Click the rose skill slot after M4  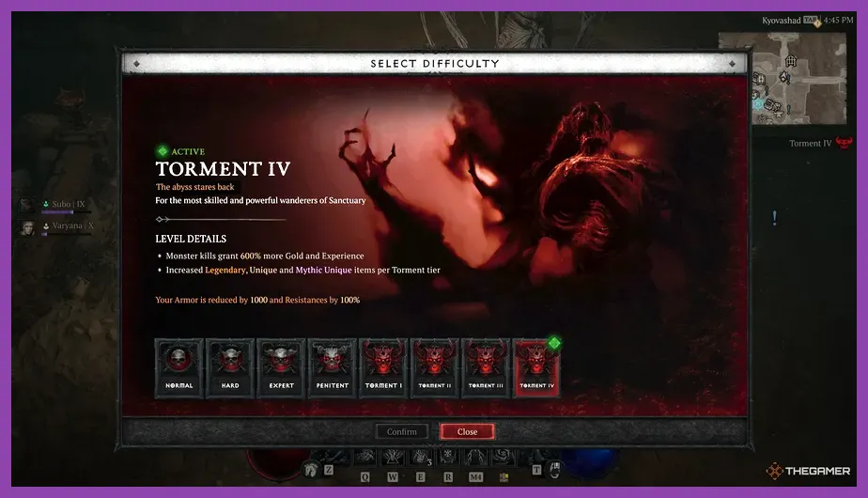503,457
